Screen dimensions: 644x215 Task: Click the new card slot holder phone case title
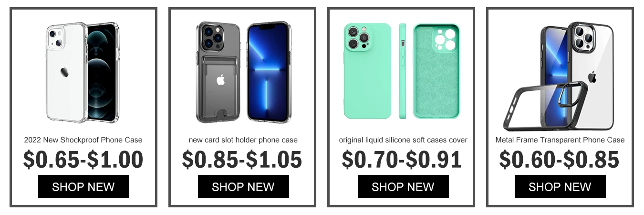pyautogui.click(x=243, y=140)
